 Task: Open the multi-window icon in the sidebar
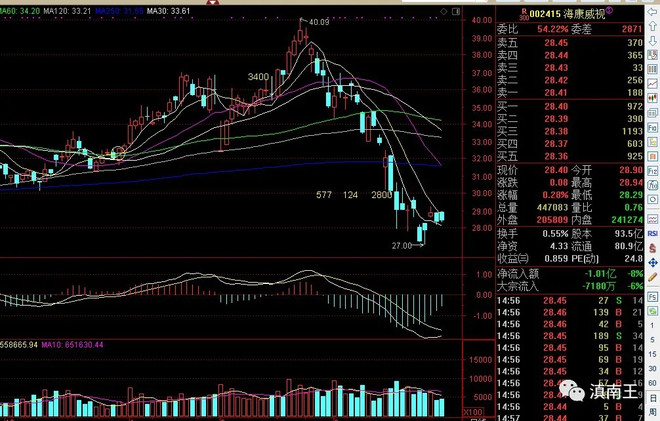tap(652, 112)
